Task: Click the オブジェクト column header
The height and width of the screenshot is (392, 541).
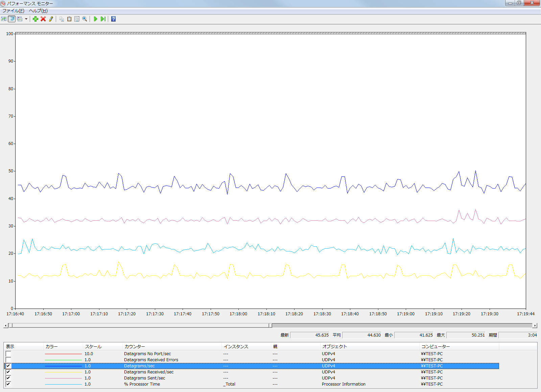Action: tap(334, 347)
